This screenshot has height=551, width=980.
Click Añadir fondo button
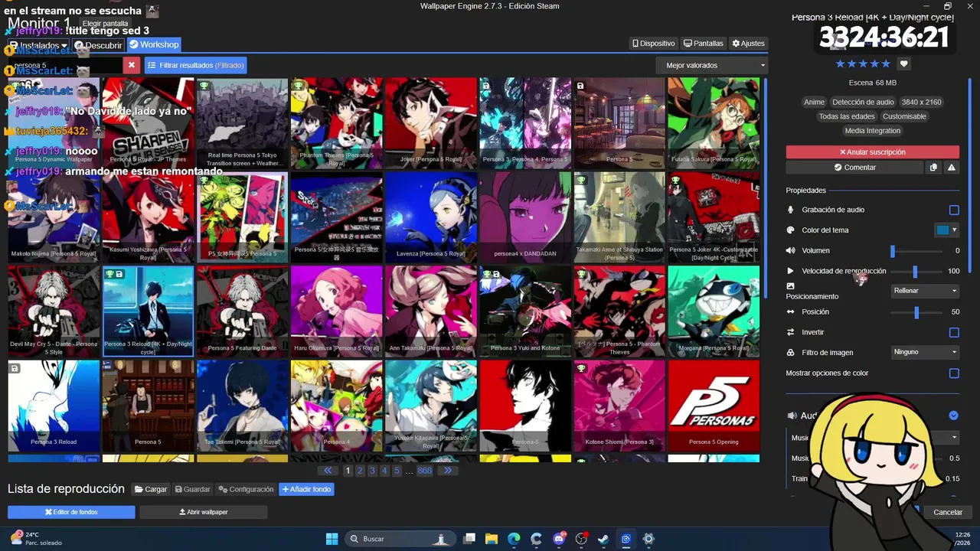pos(306,489)
